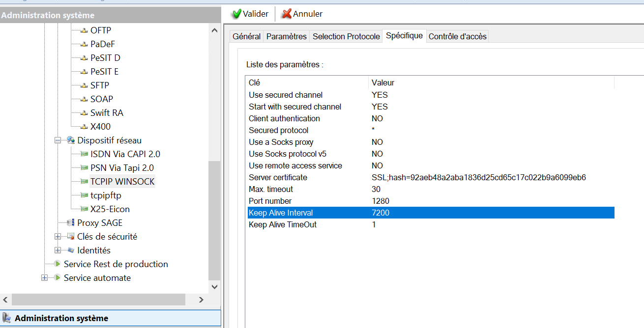Click the red X Annuler icon
The image size is (644, 328).
[x=286, y=14]
